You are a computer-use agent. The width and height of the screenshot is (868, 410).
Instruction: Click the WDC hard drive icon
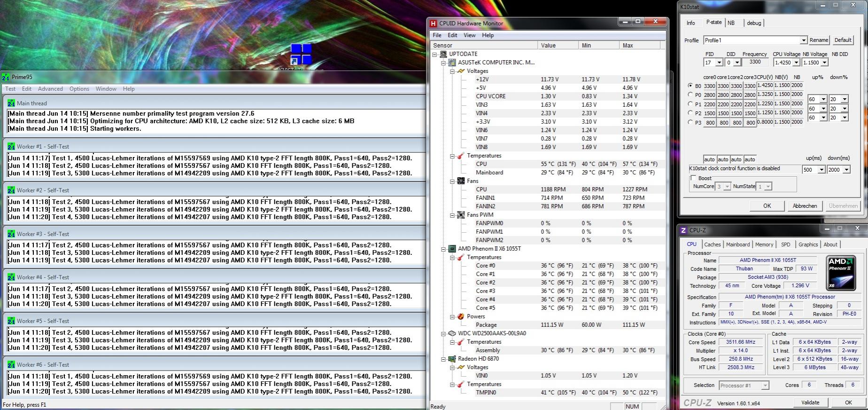click(452, 333)
